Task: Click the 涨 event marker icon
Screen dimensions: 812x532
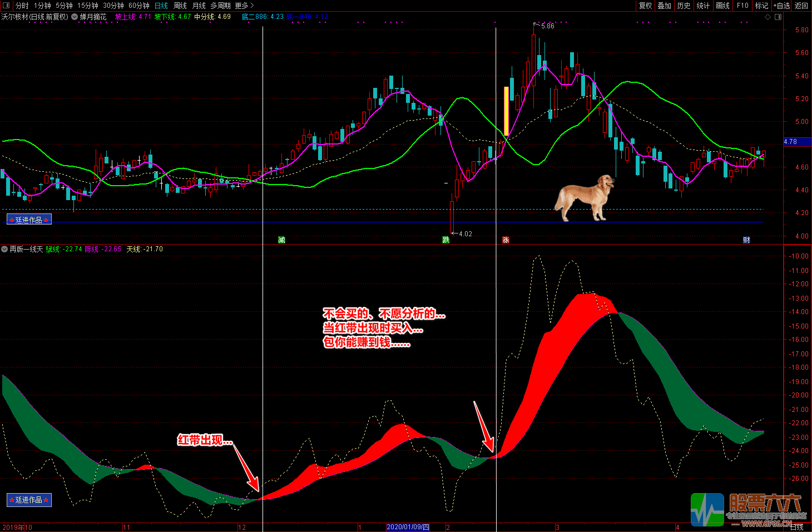Action: click(x=506, y=240)
